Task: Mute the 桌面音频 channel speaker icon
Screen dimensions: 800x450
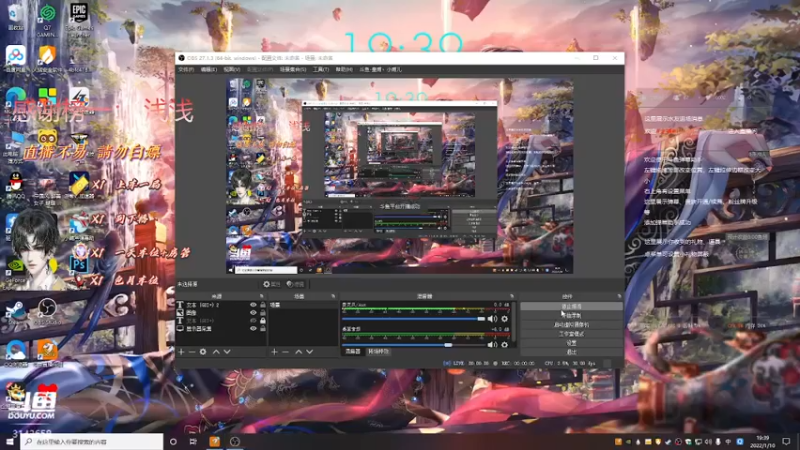Action: click(492, 344)
